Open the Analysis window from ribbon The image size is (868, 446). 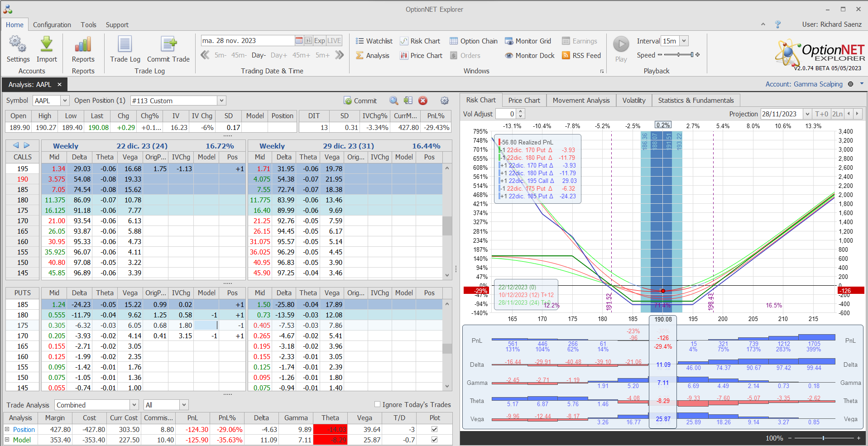[373, 56]
